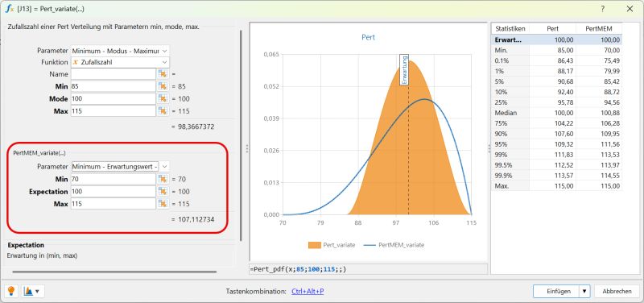Click Pert 75% value 104,22
644x303 pixels.
point(564,123)
